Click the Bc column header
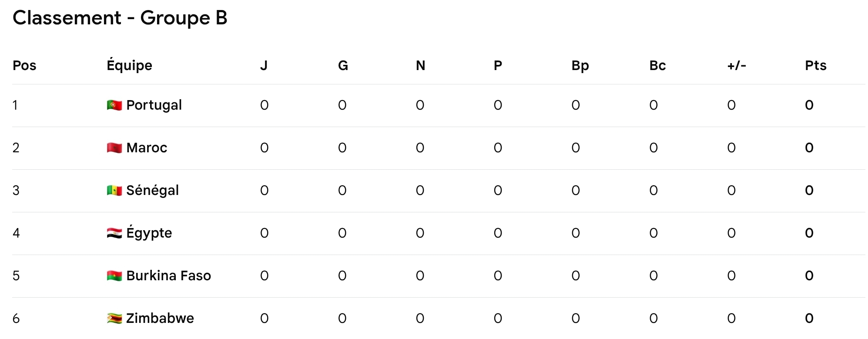The image size is (868, 339). click(x=657, y=65)
